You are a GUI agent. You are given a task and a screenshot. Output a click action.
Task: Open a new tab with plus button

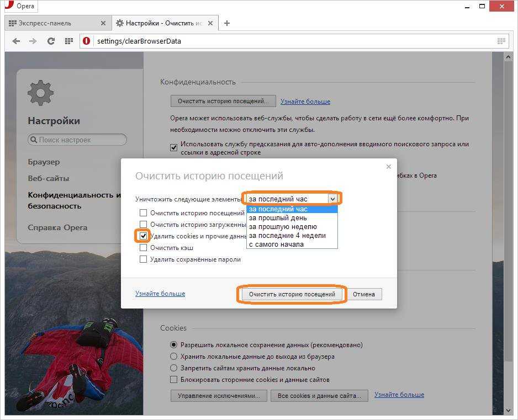[x=227, y=23]
